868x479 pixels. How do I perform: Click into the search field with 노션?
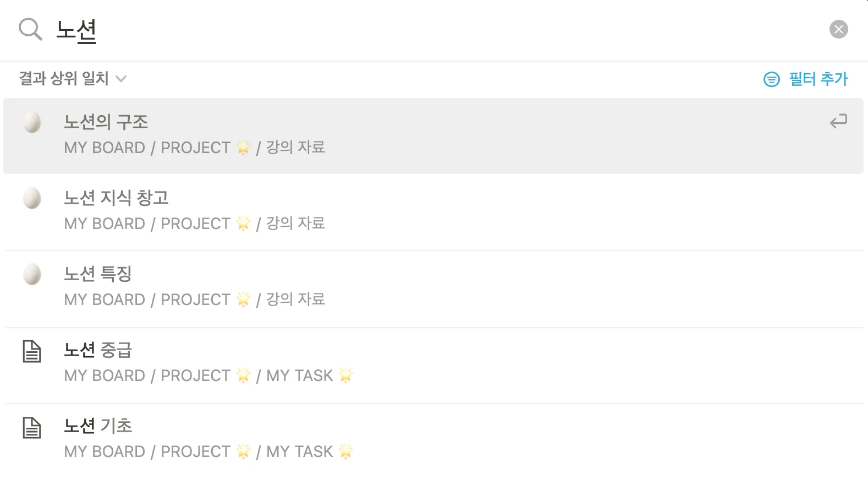click(x=385, y=30)
